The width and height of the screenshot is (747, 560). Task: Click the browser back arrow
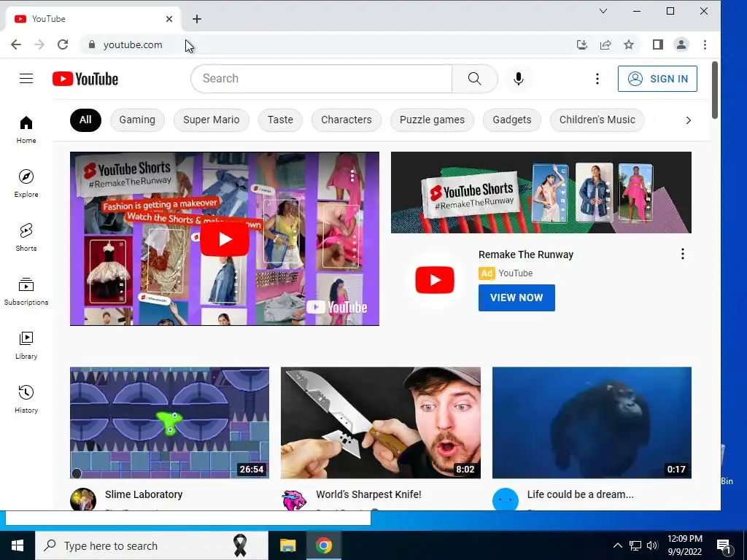click(x=16, y=44)
